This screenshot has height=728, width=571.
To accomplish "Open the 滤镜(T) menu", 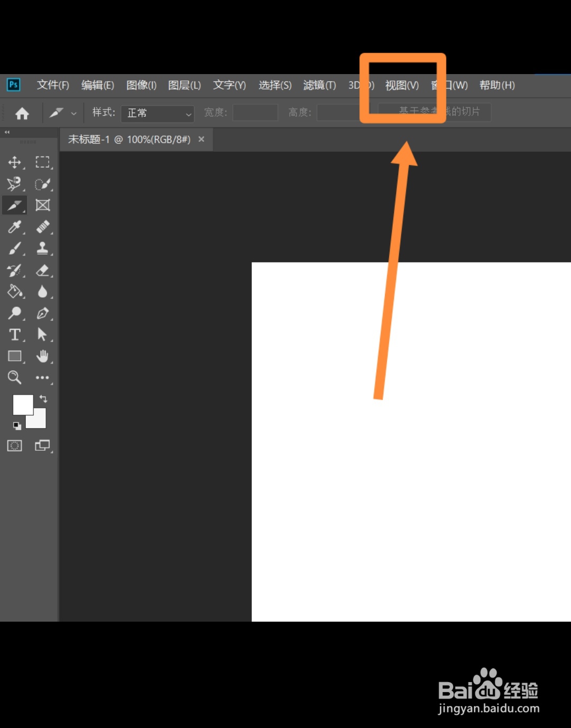I will tap(320, 85).
